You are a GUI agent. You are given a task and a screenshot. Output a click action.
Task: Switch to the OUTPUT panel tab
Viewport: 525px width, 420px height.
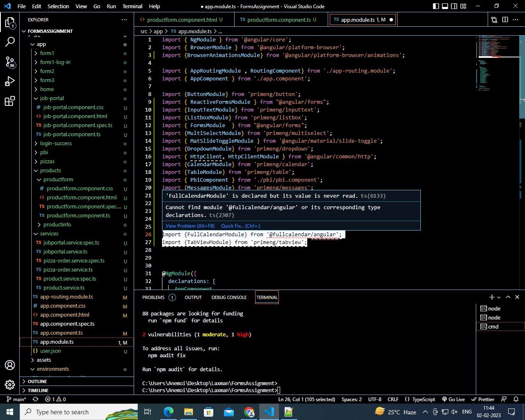point(193,297)
